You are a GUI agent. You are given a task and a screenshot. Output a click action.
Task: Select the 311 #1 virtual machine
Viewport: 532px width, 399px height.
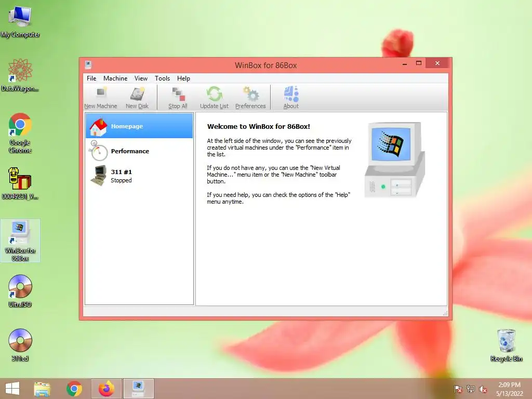pos(139,176)
